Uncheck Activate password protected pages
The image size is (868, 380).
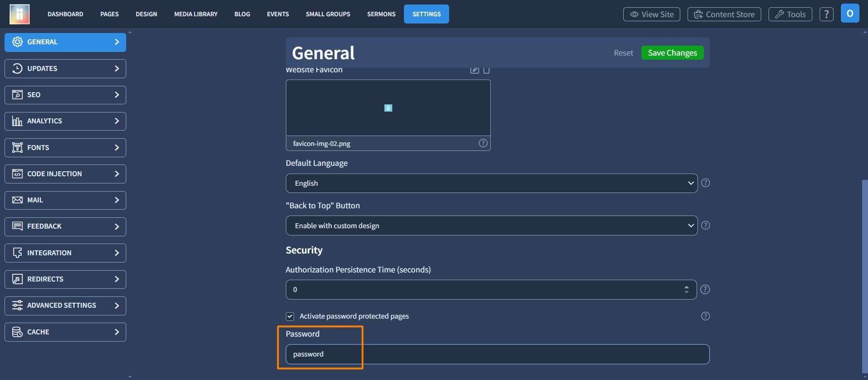coord(290,316)
